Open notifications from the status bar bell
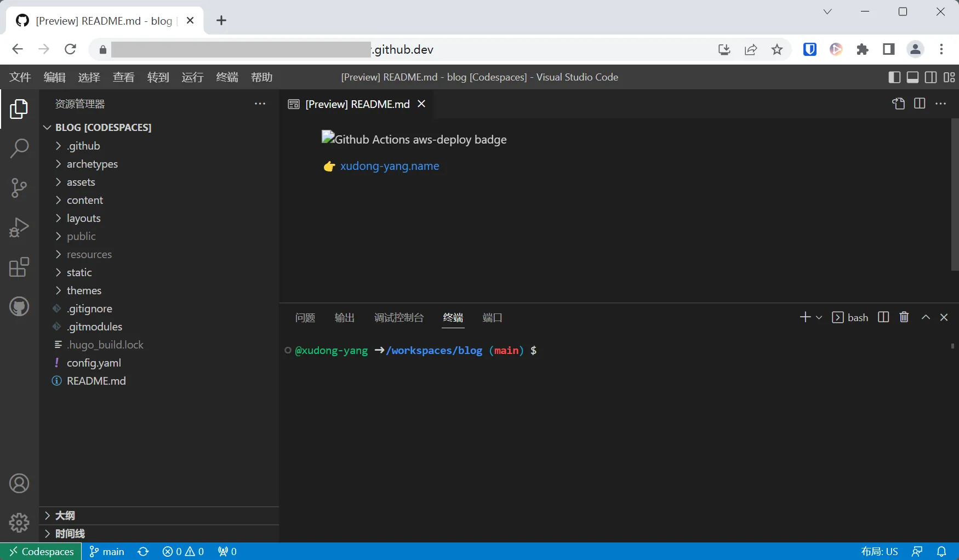The image size is (959, 560). (942, 551)
